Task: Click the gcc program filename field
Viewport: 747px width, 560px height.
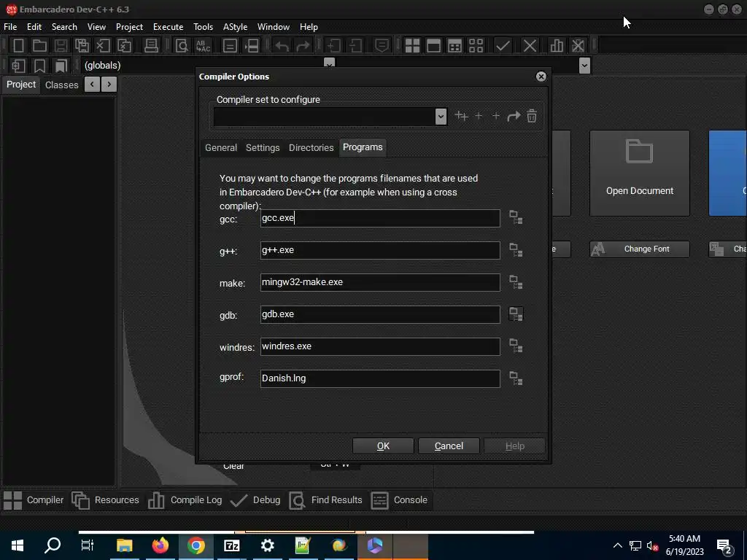Action: click(x=380, y=218)
